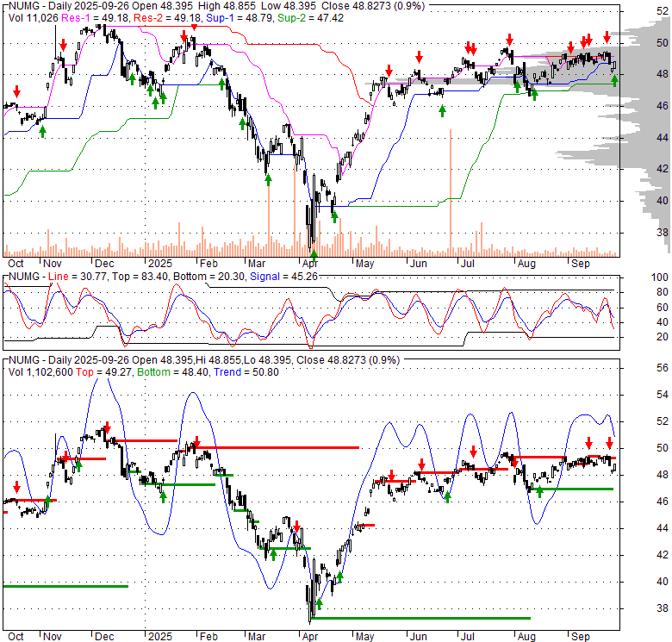The width and height of the screenshot is (672, 642).
Task: Click the 'Vol 11,026' volume readout
Action: coord(34,18)
